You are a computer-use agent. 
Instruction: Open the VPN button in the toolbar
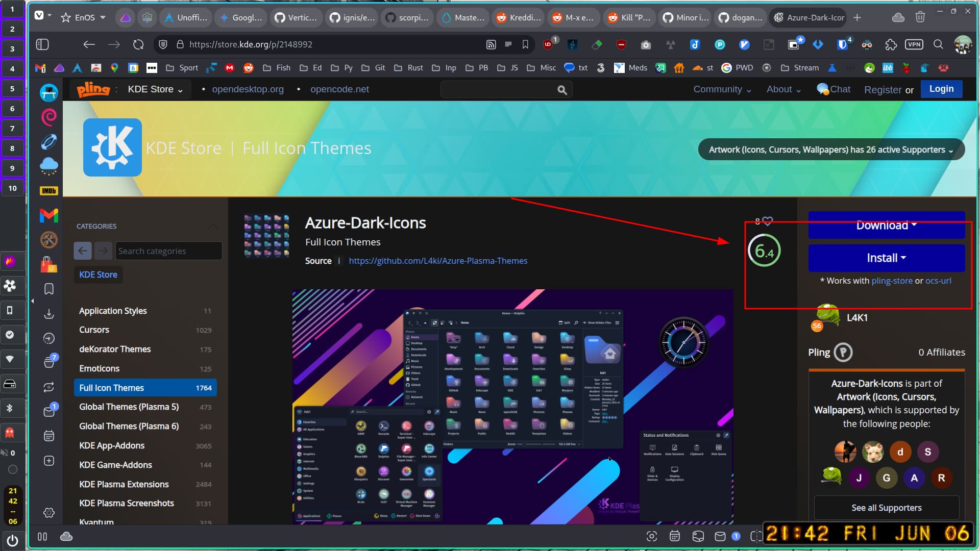tap(914, 44)
